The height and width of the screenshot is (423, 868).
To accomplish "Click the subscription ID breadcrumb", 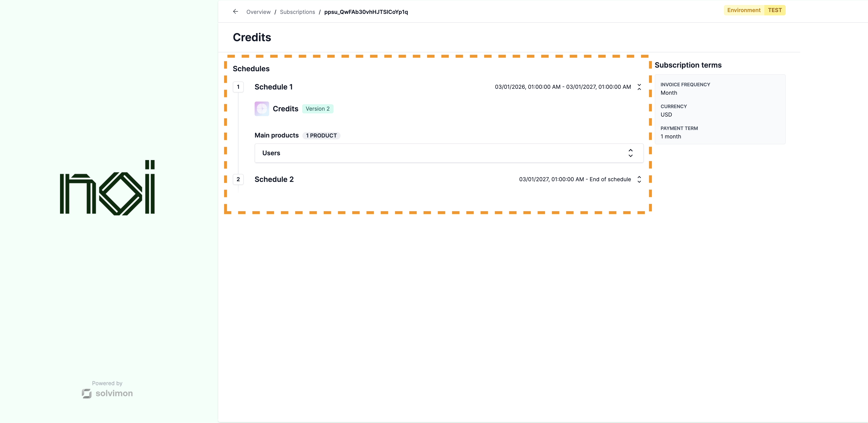I will (366, 12).
